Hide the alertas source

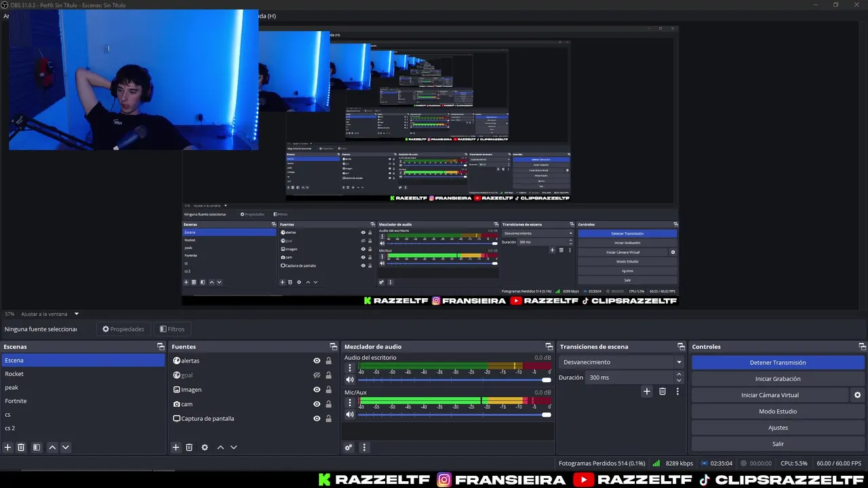pyautogui.click(x=317, y=361)
